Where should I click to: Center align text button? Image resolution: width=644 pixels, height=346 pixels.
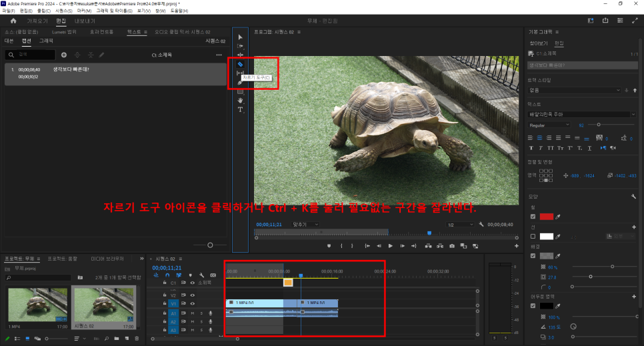(x=540, y=137)
